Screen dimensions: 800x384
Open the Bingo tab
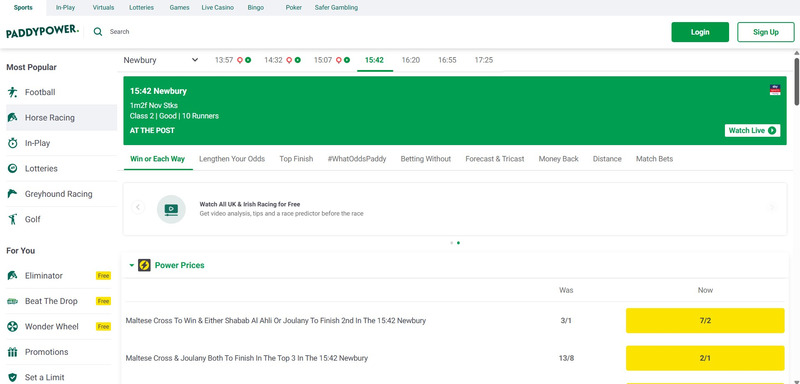256,8
